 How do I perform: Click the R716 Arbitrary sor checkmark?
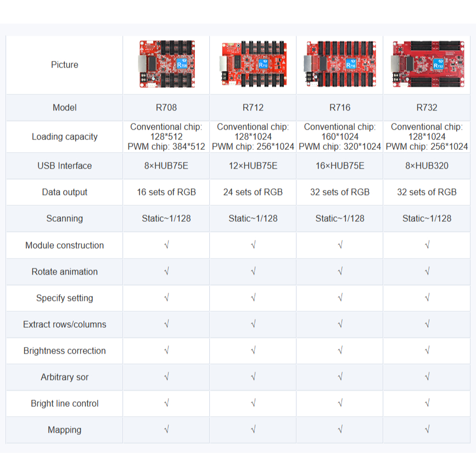click(x=340, y=377)
